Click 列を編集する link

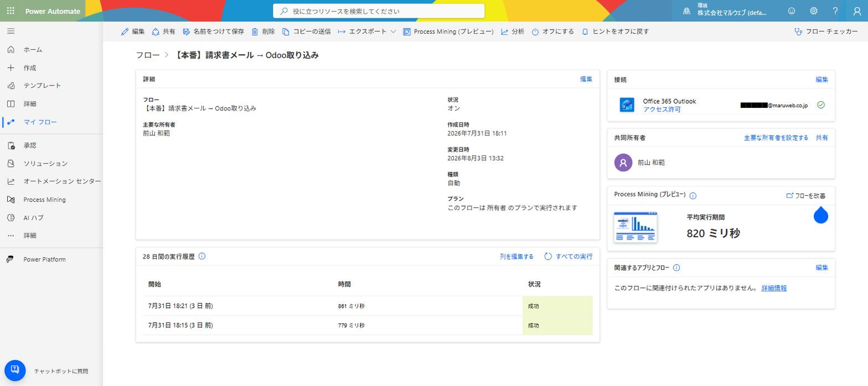tap(517, 257)
